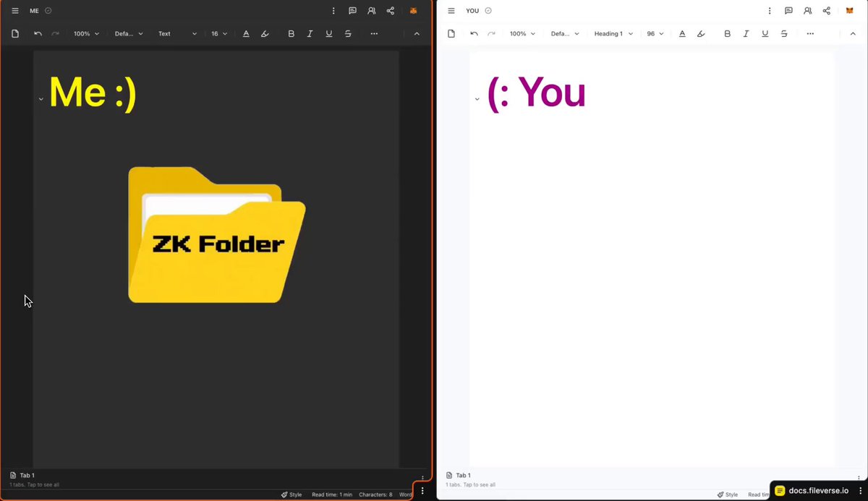Click '(: You' heading text
The width and height of the screenshot is (868, 501).
537,93
